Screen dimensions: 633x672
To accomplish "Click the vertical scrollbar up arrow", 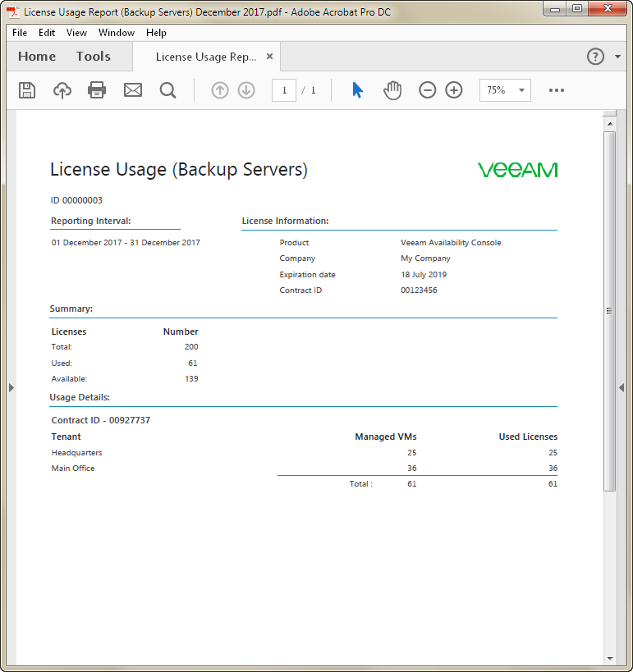I will (x=610, y=124).
